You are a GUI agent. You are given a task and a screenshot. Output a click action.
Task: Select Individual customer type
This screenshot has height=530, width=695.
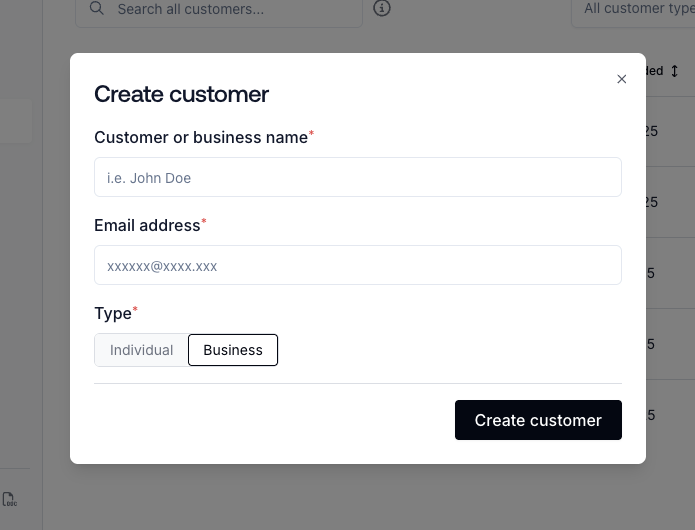click(x=141, y=350)
